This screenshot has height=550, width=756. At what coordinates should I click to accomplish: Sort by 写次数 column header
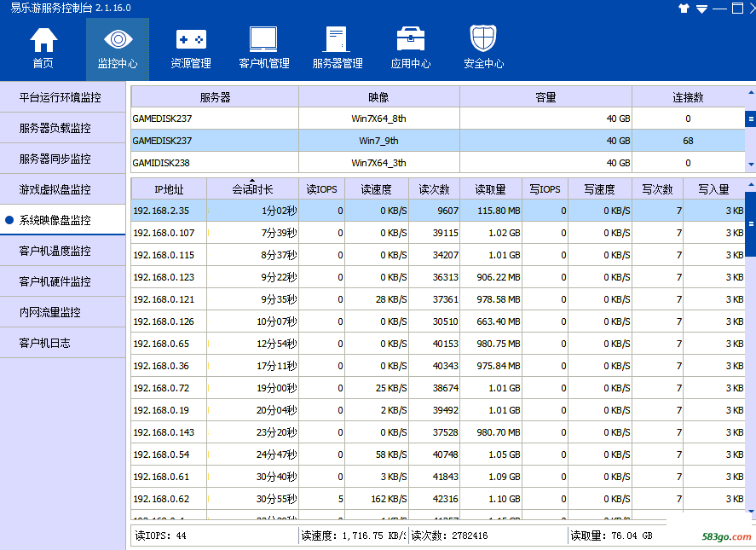(658, 189)
